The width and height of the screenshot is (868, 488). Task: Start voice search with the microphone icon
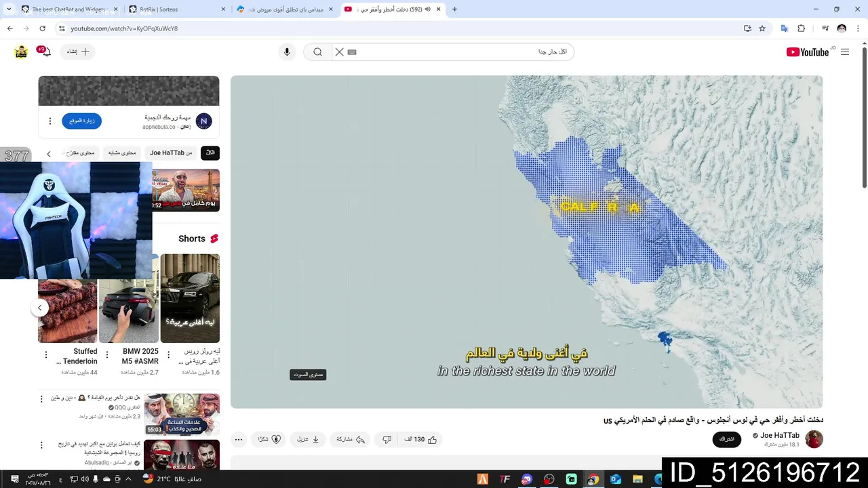pos(287,52)
